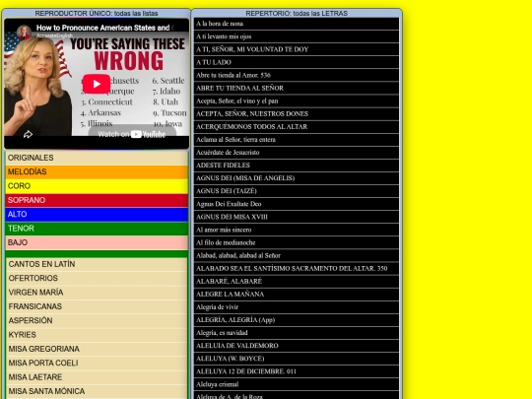Image resolution: width=532 pixels, height=399 pixels.
Task: Open ASPERSIÓN list
Action: coord(97,320)
